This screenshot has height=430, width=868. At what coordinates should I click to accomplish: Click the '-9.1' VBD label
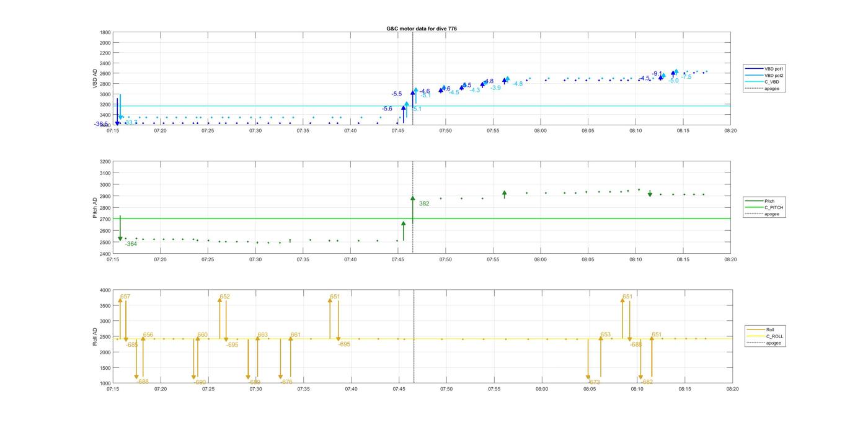pos(657,74)
